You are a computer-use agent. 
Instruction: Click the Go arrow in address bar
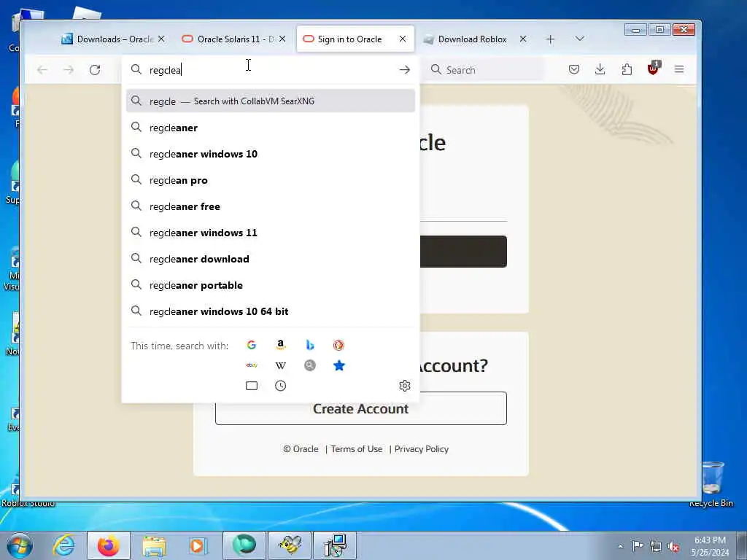point(404,70)
